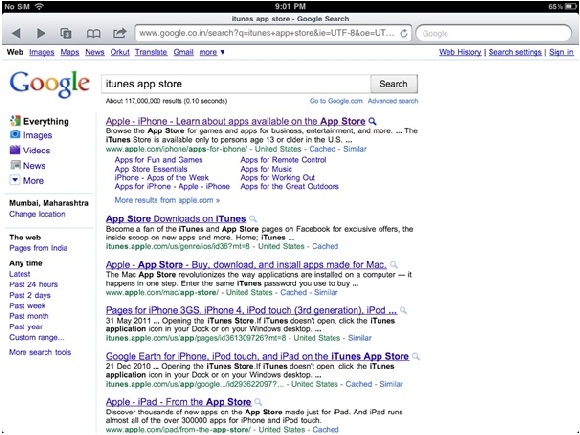
Task: Open News in top navigation bar
Action: (x=95, y=52)
